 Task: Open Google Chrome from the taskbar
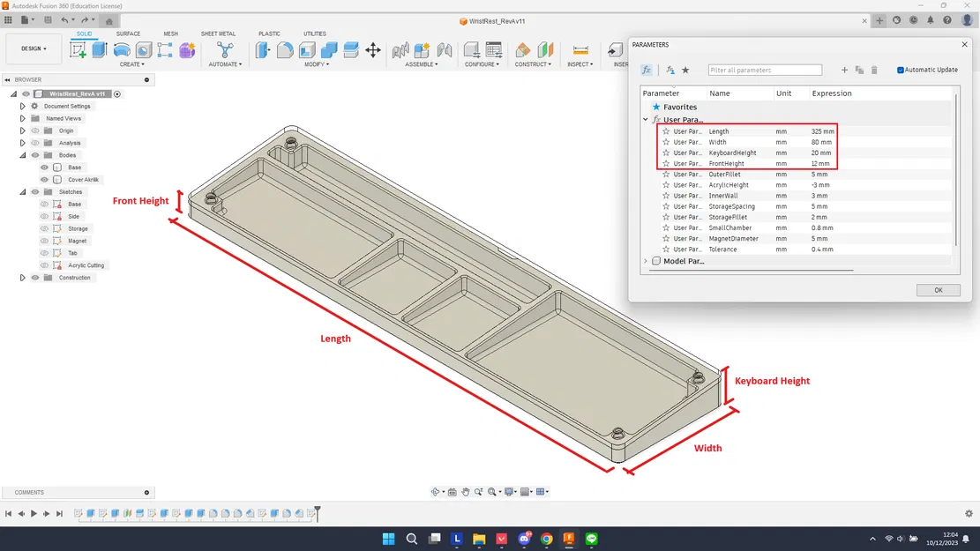547,538
